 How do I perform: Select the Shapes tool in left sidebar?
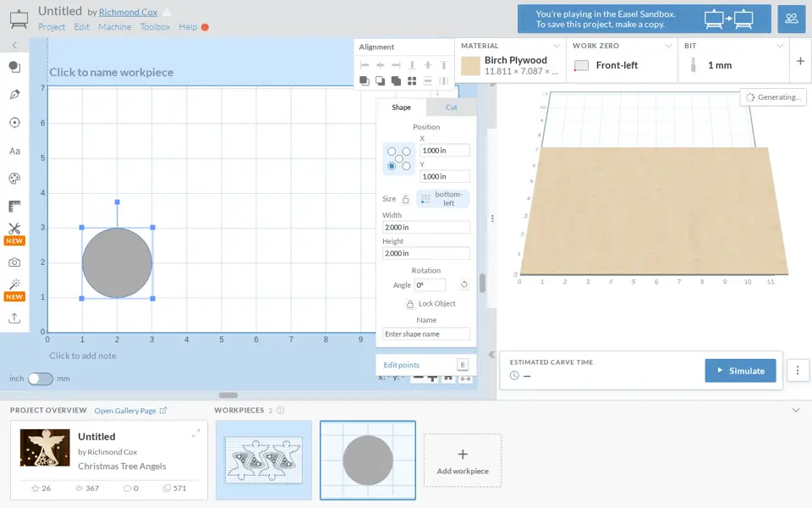(x=14, y=67)
